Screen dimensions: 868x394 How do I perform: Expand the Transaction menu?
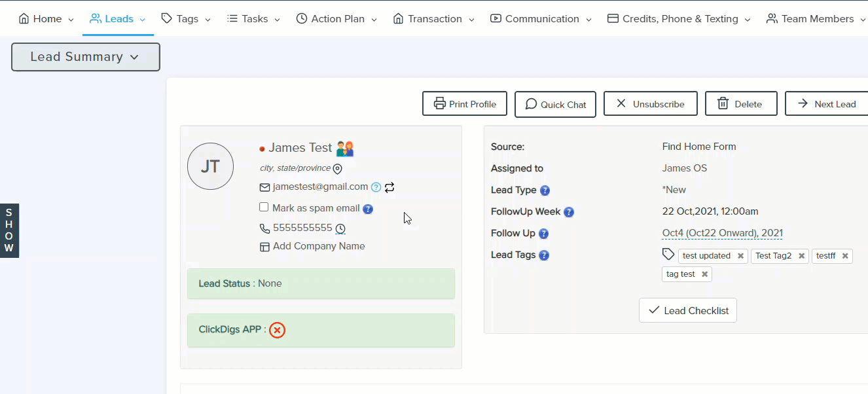pyautogui.click(x=435, y=19)
